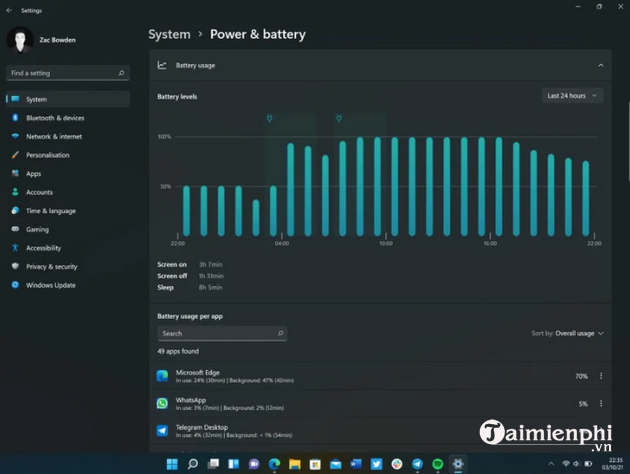630x474 pixels.
Task: Open the Last 24 hours dropdown
Action: (572, 96)
